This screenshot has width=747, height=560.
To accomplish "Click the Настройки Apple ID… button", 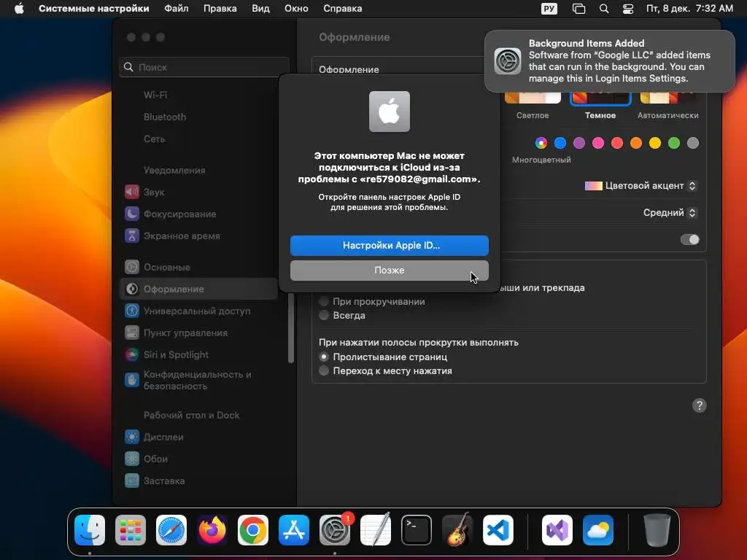I will tap(390, 245).
